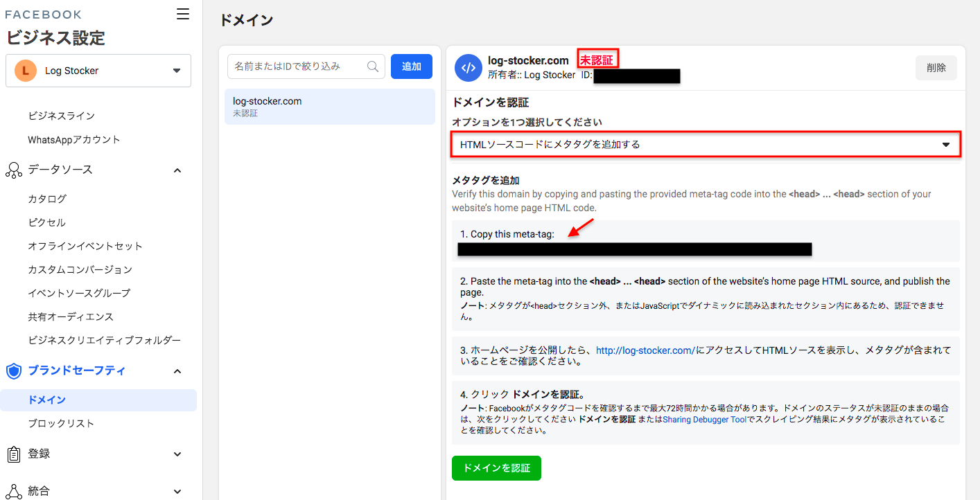Click the 所有者:: Log Stocker text
Screen dimensions: 980x500
tap(532, 75)
